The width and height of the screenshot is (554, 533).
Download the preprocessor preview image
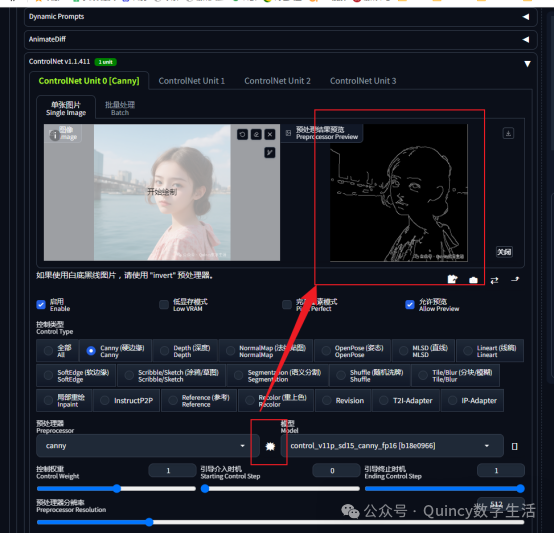[x=508, y=134]
